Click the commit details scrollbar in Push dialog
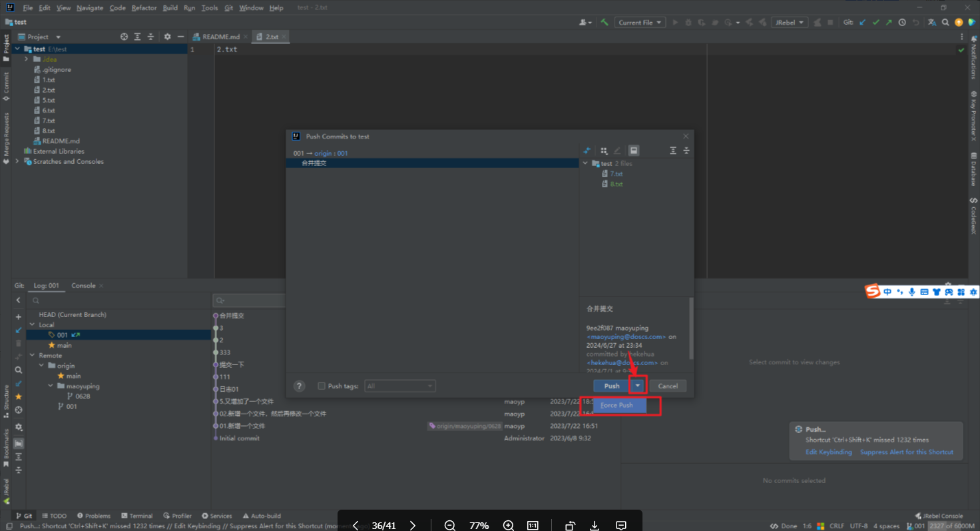Screen dimensions: 980x531 (x=690, y=328)
